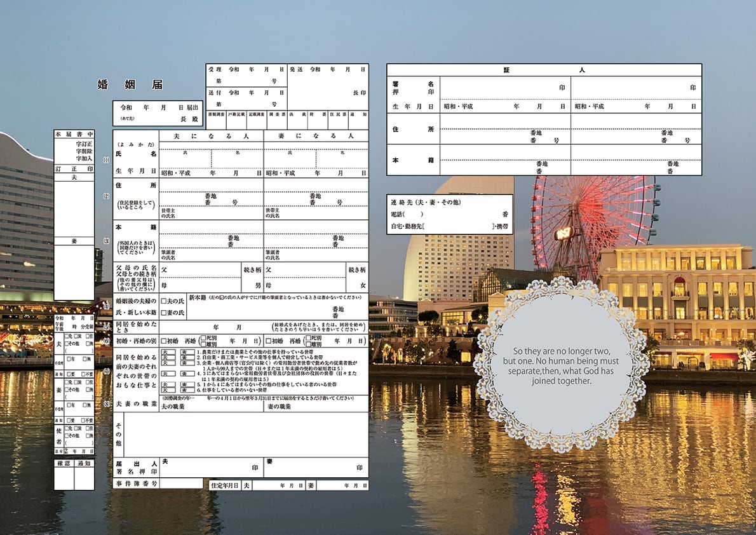
Task: Click second witness 署名押印 field
Action: pyautogui.click(x=636, y=88)
